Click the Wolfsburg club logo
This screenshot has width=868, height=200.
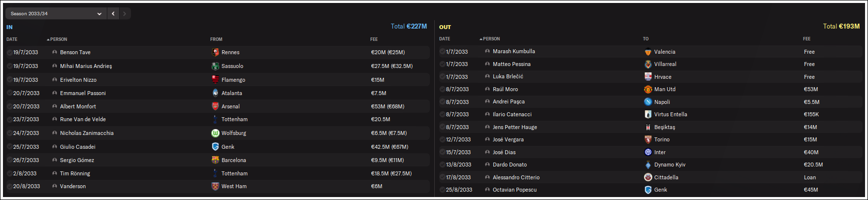click(215, 133)
